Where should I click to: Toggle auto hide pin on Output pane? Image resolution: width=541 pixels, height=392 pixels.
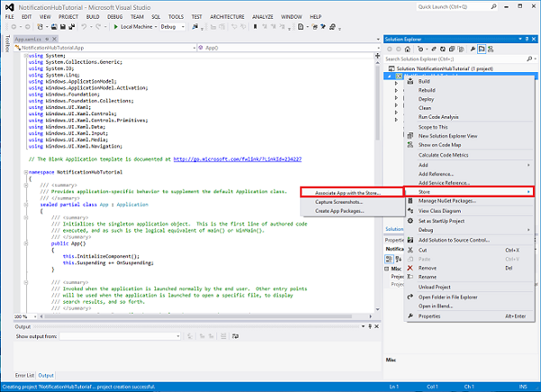click(x=370, y=326)
